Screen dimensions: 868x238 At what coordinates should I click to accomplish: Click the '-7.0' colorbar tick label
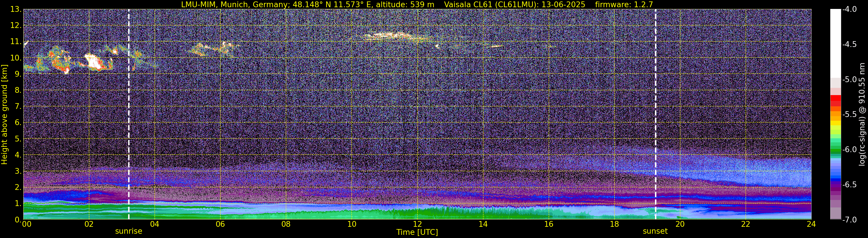pos(849,220)
